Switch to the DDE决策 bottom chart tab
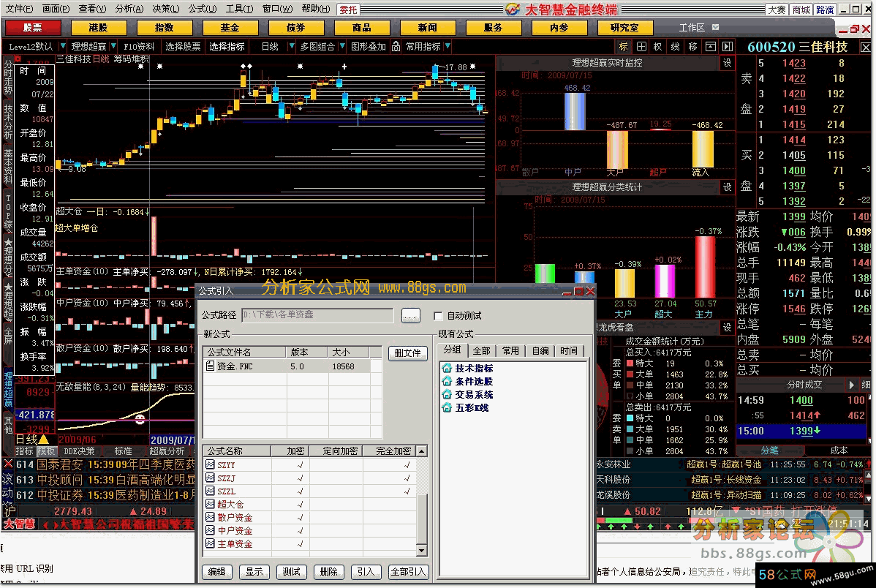876x588 pixels. [79, 451]
